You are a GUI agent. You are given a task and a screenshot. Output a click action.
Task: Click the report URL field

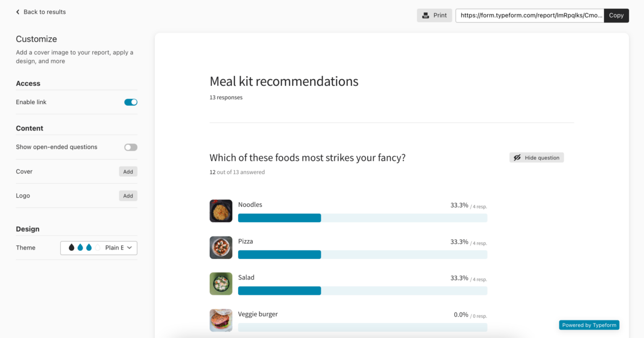[530, 16]
